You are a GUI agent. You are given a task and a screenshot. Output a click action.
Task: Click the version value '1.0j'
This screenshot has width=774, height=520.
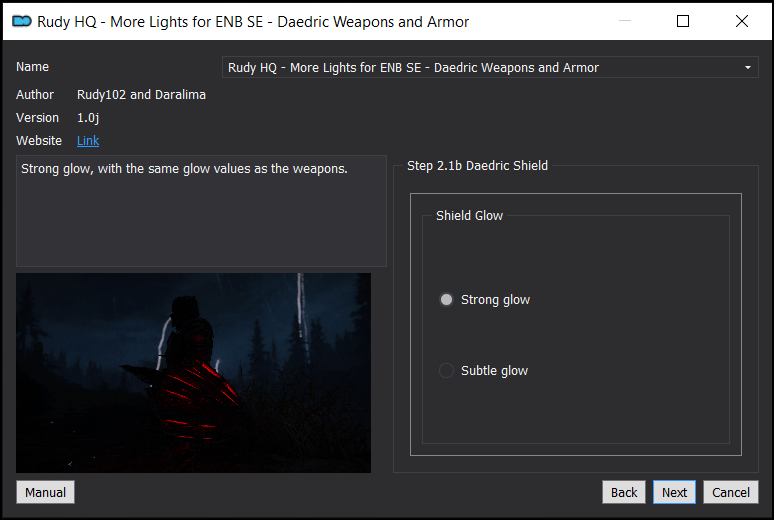(x=88, y=118)
